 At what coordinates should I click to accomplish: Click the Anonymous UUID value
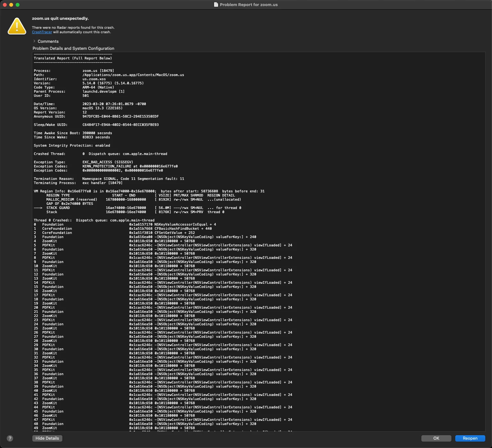[121, 116]
